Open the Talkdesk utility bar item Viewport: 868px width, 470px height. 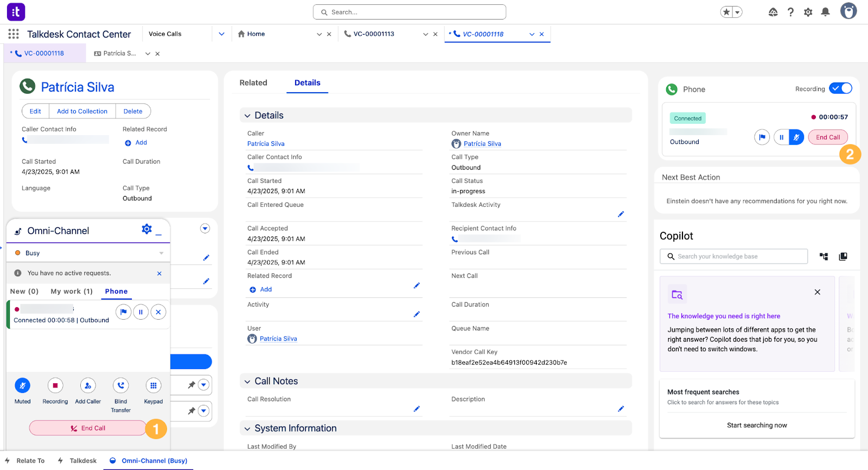click(77, 461)
